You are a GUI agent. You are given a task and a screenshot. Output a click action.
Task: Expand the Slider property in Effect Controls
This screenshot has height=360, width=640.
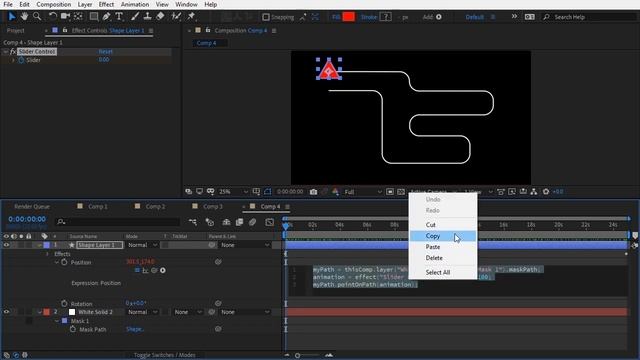(x=13, y=60)
